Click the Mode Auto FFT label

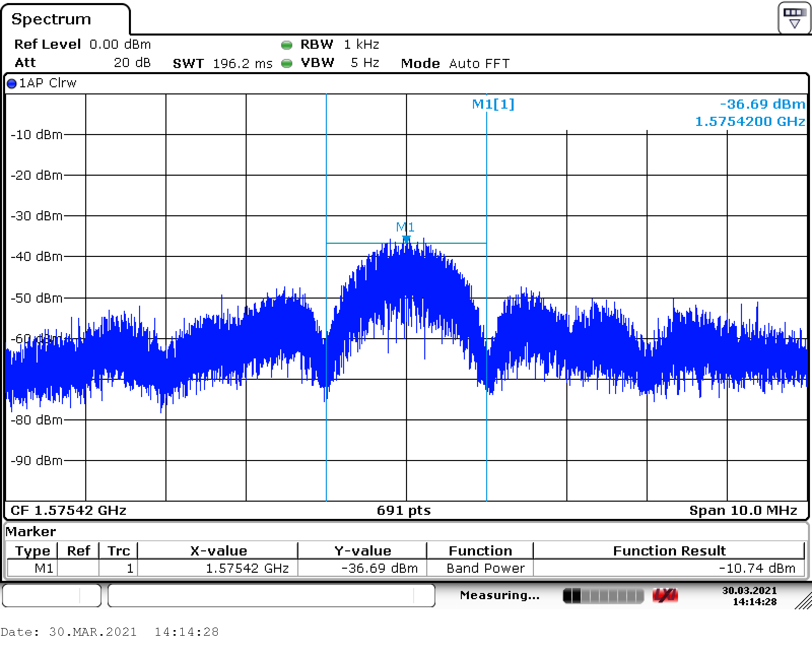[455, 63]
